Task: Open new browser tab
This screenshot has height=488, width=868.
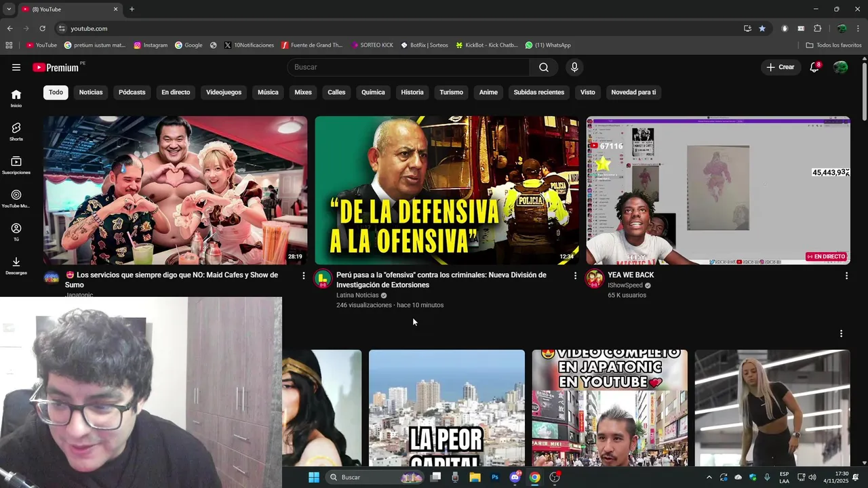Action: point(132,9)
